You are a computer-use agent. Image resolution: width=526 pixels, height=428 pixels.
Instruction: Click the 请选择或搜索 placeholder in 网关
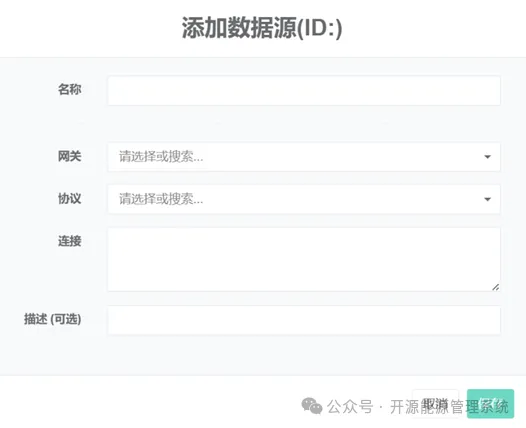(x=161, y=157)
